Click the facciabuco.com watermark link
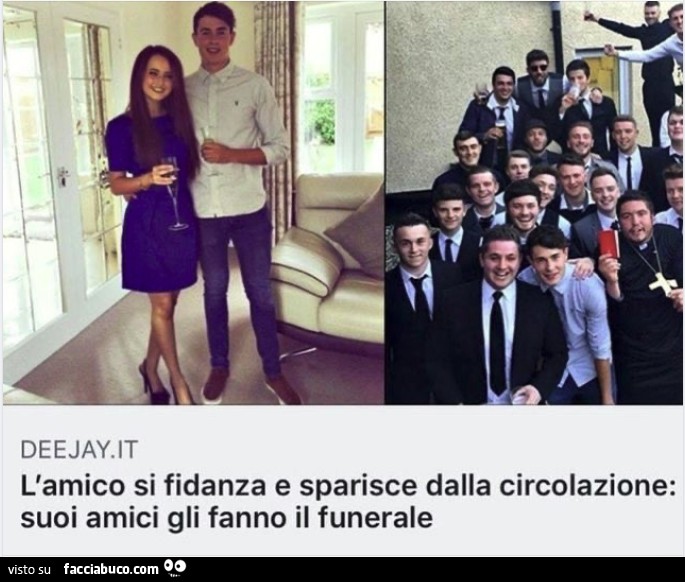Screen dimensions: 685x582 [x=111, y=569]
